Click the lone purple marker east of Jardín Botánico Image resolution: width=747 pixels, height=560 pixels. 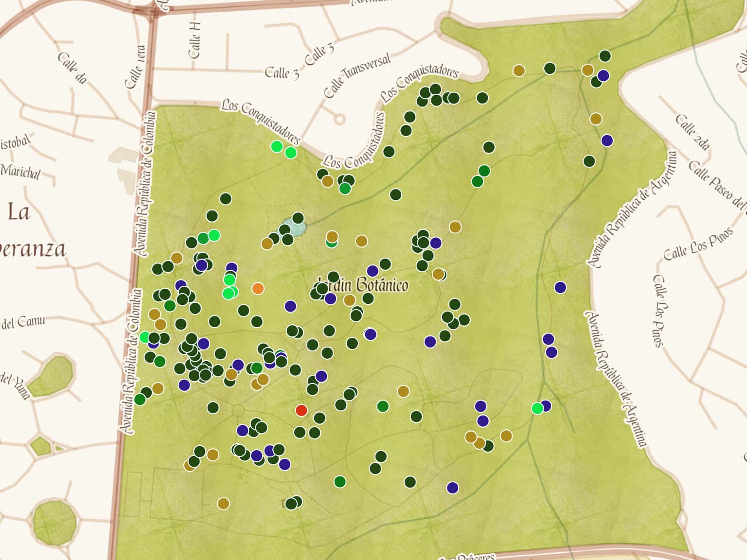[560, 287]
